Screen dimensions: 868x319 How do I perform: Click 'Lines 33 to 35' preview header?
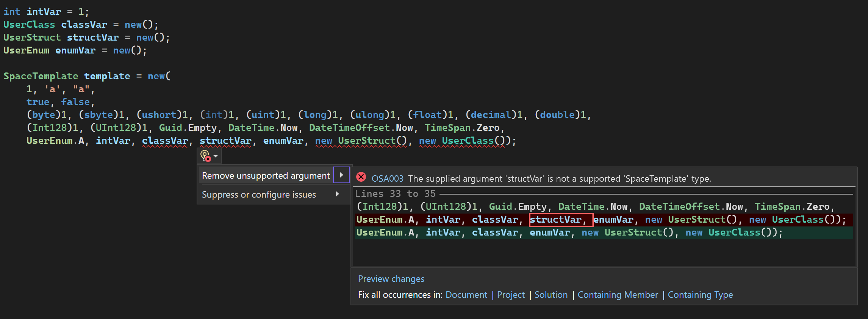coord(395,193)
